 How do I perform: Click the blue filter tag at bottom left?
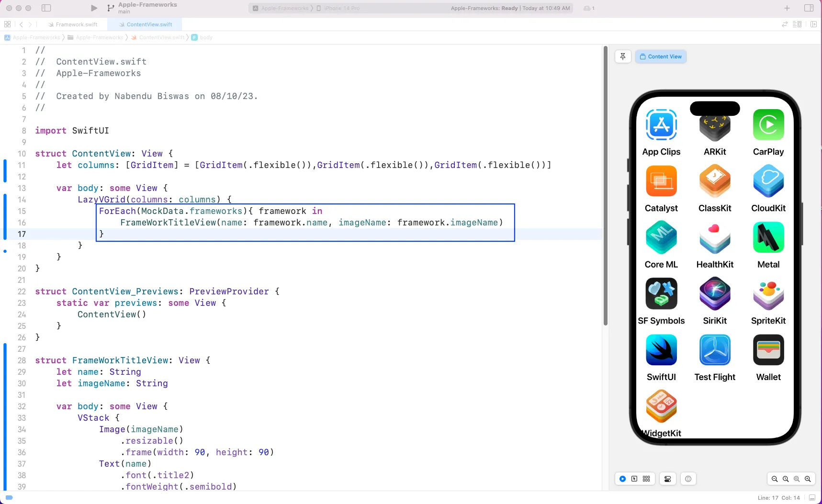pos(9,497)
